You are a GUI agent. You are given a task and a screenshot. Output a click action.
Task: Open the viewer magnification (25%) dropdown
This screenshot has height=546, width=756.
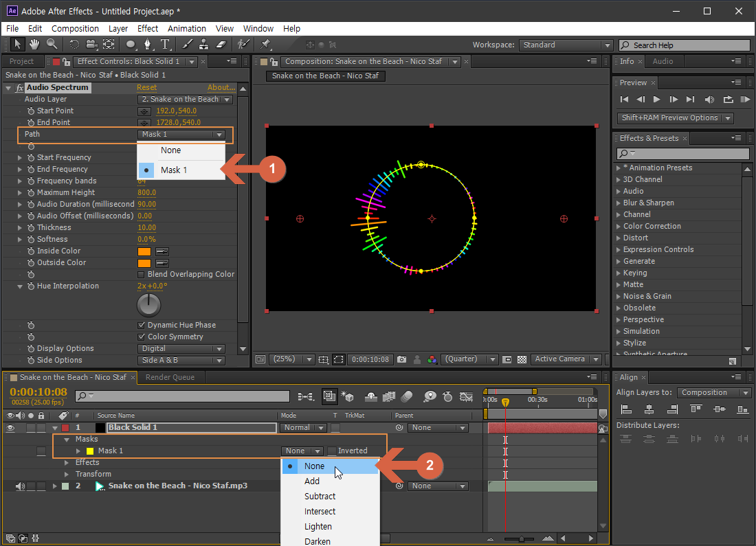[x=291, y=359]
